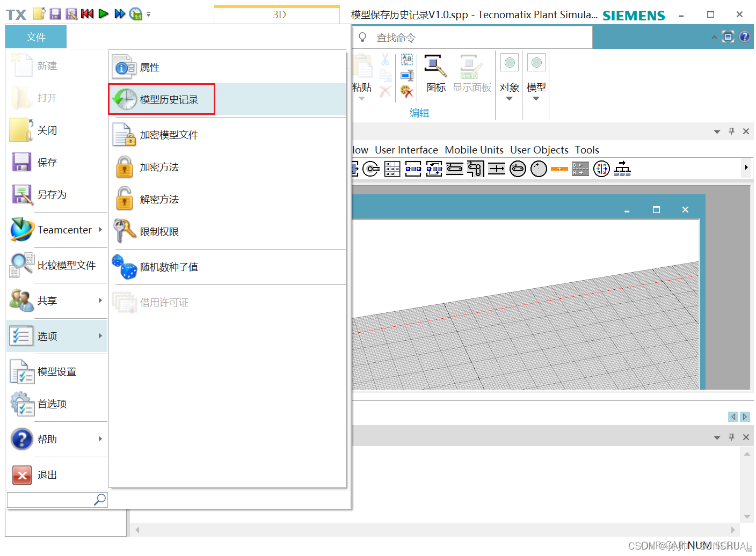The width and height of the screenshot is (756, 556).
Task: Click blue fast-forward simulation icon
Action: click(120, 13)
